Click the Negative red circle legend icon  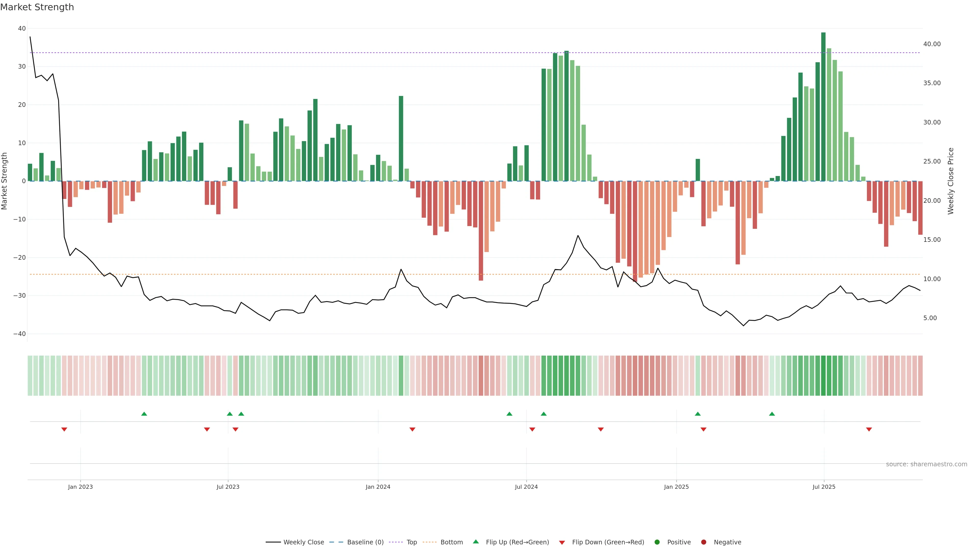(703, 542)
